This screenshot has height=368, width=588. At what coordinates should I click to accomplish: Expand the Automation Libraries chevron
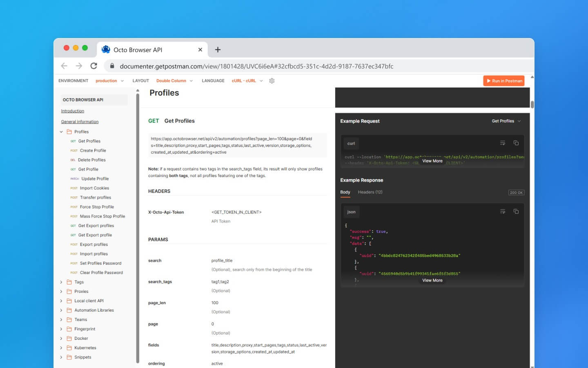(x=61, y=310)
